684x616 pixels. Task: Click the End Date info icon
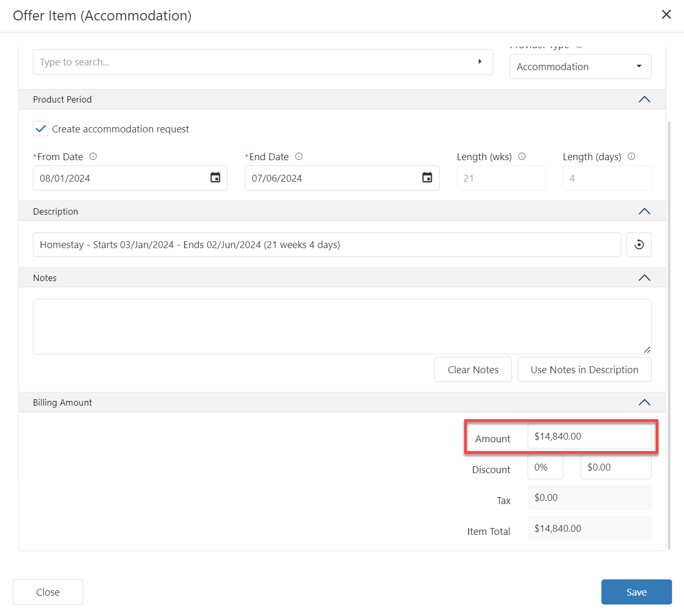pyautogui.click(x=299, y=156)
